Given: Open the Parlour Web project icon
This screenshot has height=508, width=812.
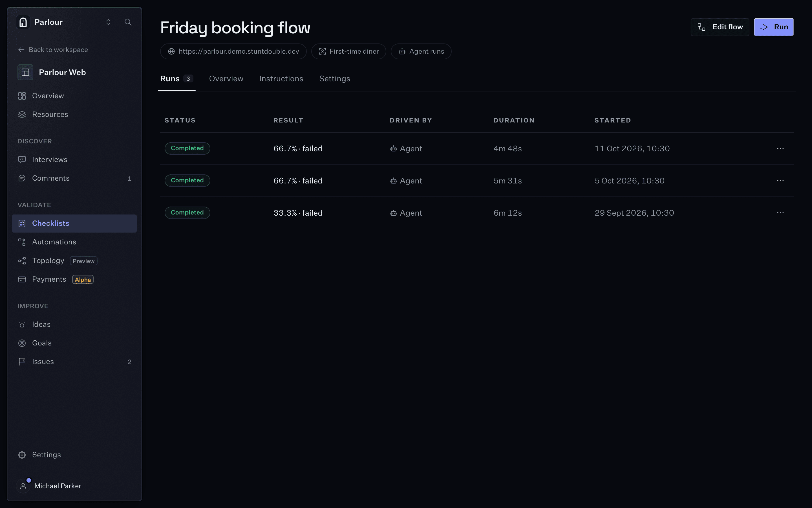Looking at the screenshot, I should (x=25, y=72).
